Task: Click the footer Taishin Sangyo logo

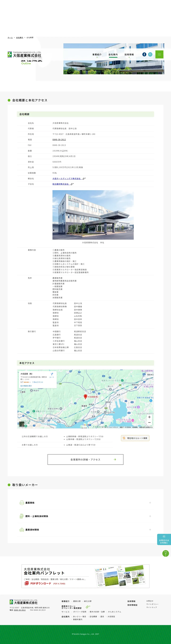Action: [23, 602]
